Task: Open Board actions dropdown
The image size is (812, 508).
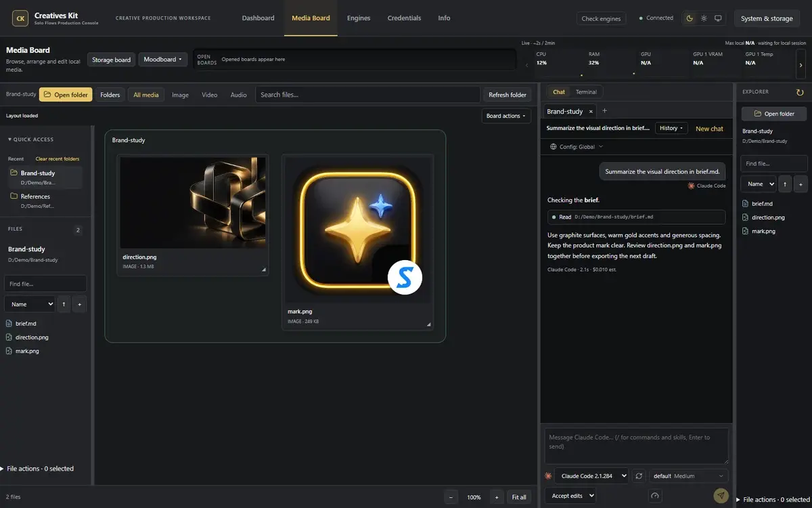Action: click(x=506, y=116)
